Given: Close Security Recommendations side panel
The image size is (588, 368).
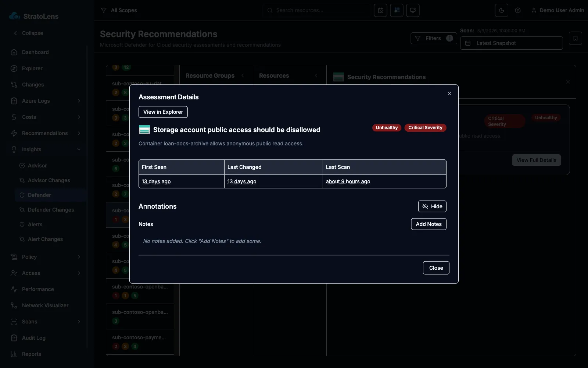Looking at the screenshot, I should (568, 82).
